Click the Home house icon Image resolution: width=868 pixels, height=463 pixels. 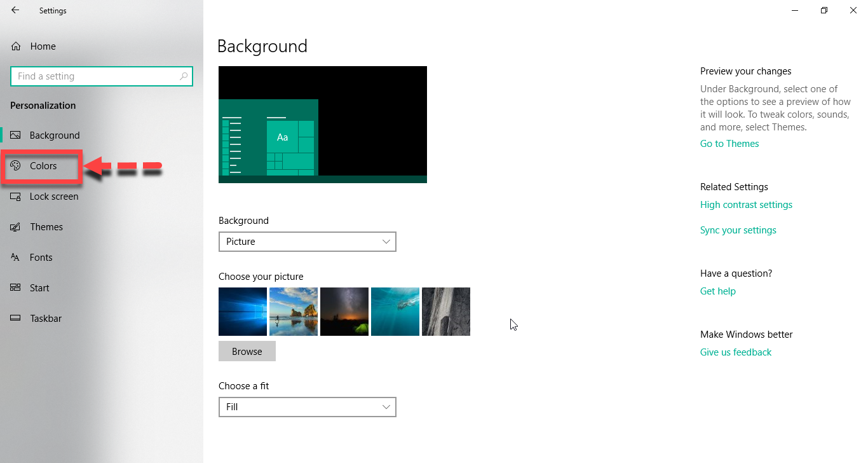coord(16,46)
